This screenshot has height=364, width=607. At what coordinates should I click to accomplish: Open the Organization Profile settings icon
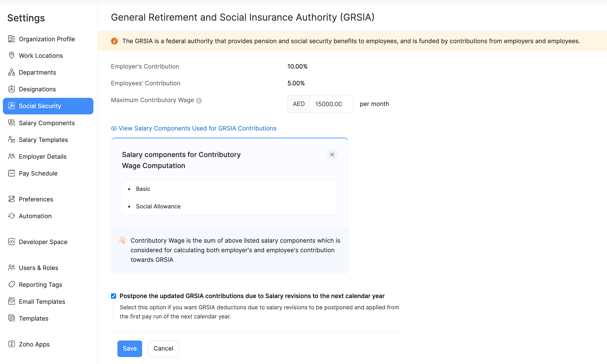(x=12, y=39)
